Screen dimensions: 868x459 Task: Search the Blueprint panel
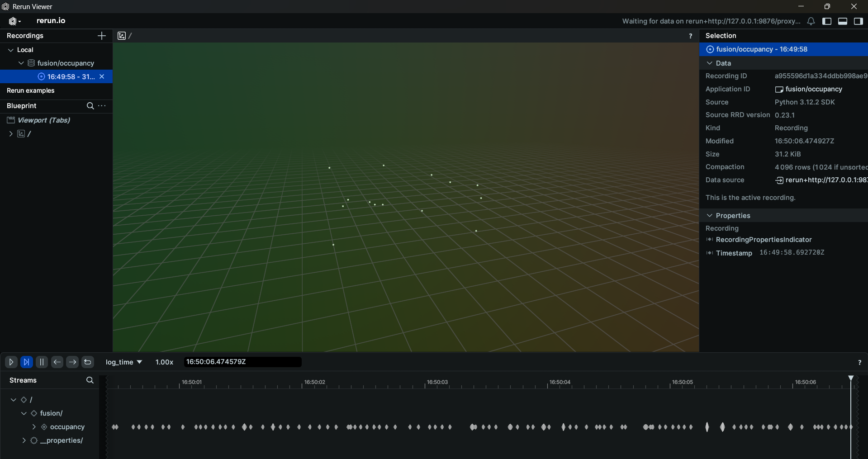coord(90,106)
